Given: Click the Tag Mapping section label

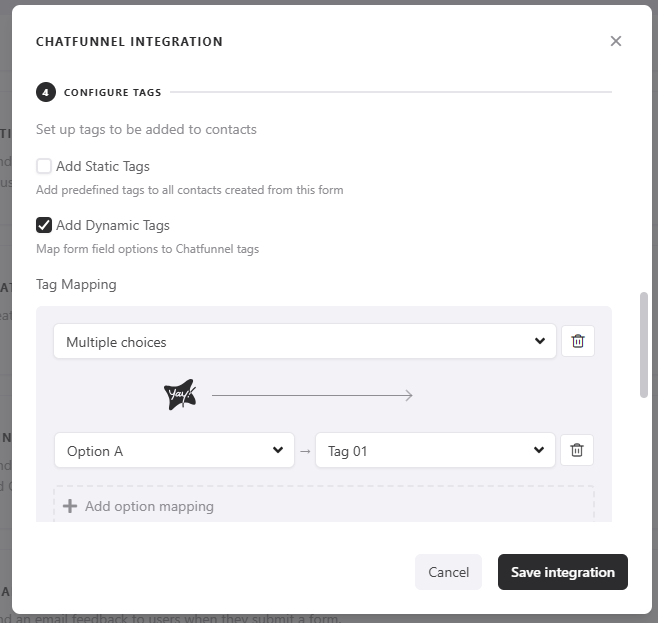Looking at the screenshot, I should pyautogui.click(x=76, y=284).
